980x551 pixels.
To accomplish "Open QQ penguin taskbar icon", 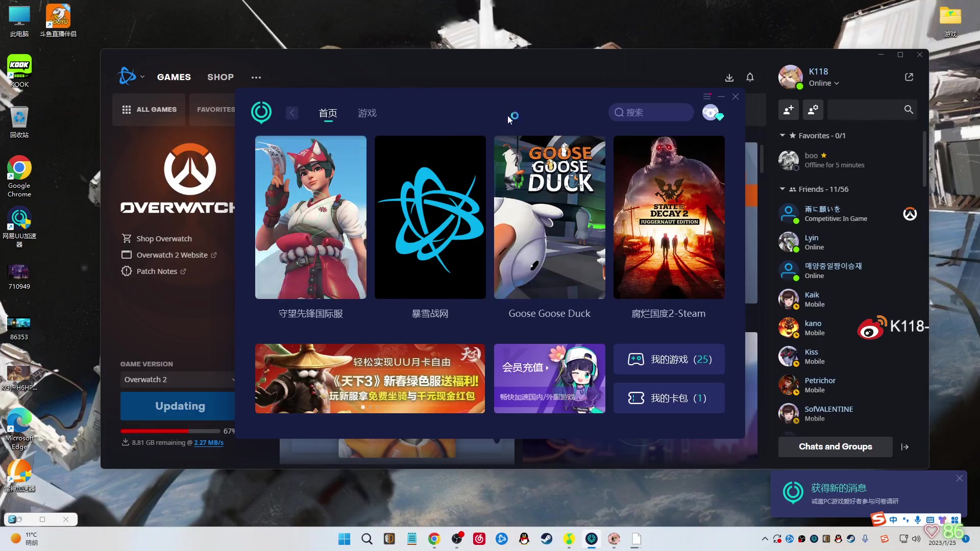I will pos(524,539).
